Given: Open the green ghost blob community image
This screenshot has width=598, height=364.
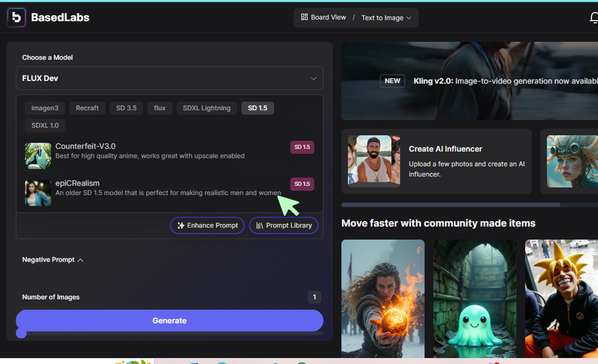Looking at the screenshot, I should tap(475, 298).
